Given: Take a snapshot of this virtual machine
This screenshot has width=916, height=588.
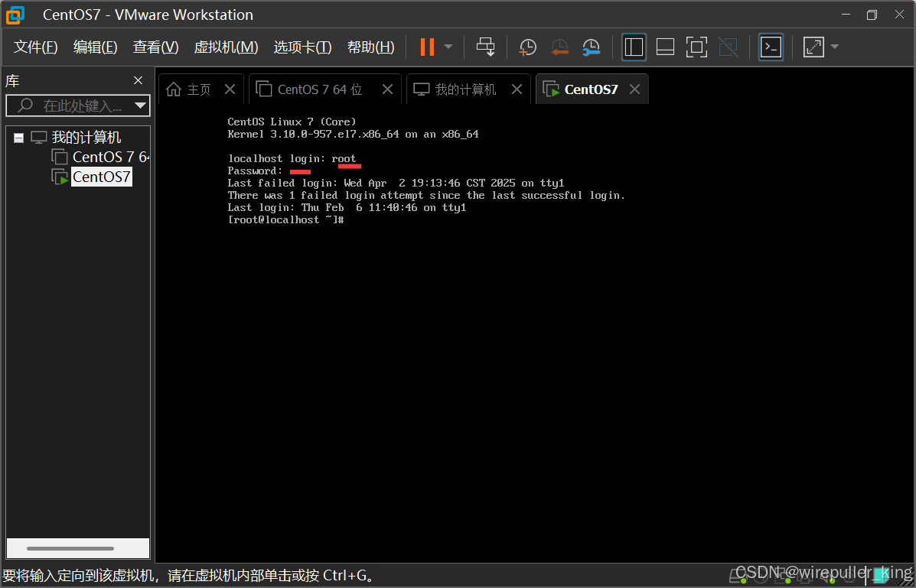Looking at the screenshot, I should (x=527, y=47).
